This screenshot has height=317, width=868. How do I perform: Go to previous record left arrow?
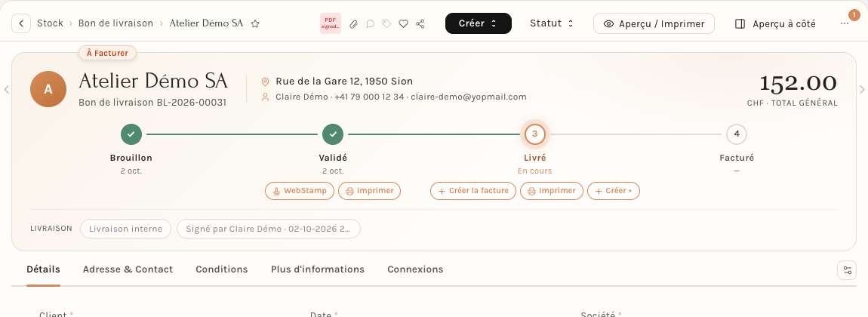(x=6, y=89)
